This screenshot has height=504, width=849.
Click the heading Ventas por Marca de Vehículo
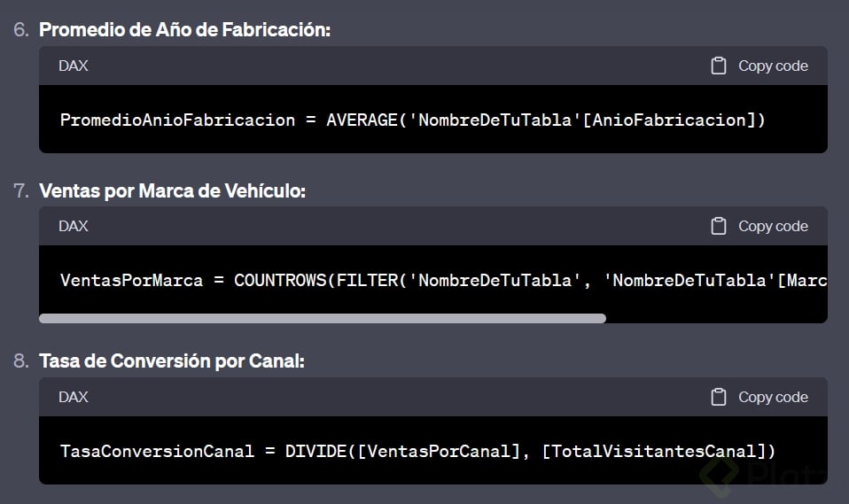click(172, 190)
